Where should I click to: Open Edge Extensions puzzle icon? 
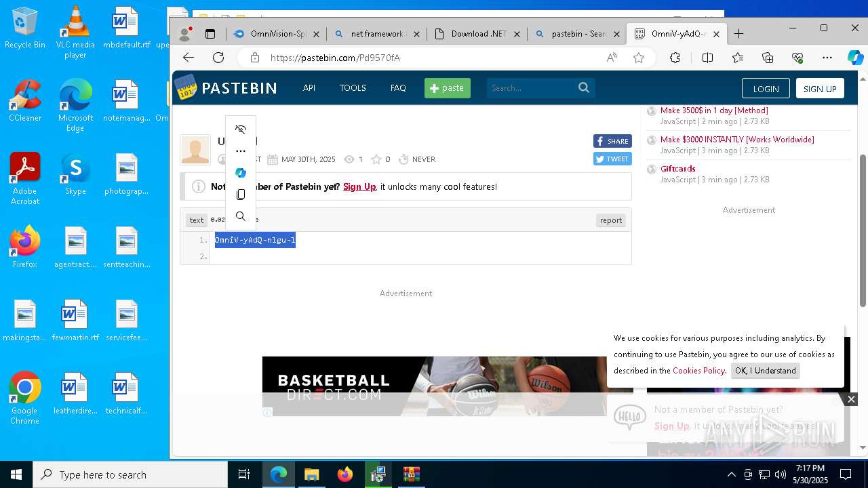[x=675, y=58]
